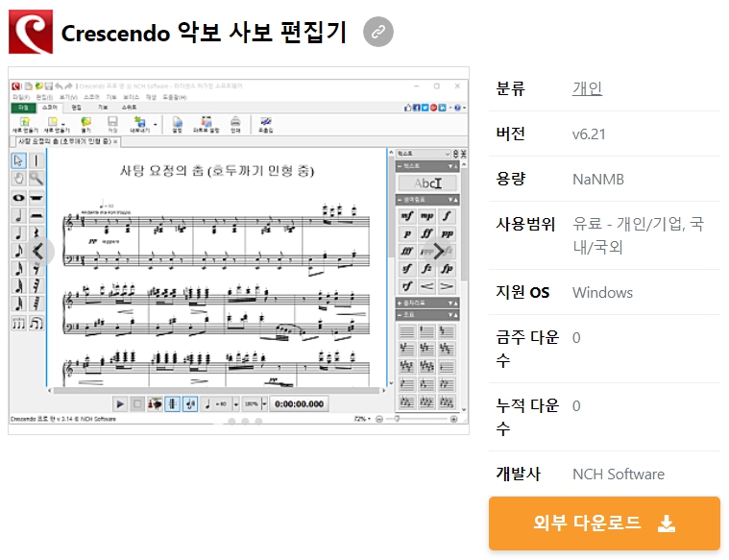Open the 도움말(H) help menu
The height and width of the screenshot is (560, 729).
point(175,97)
